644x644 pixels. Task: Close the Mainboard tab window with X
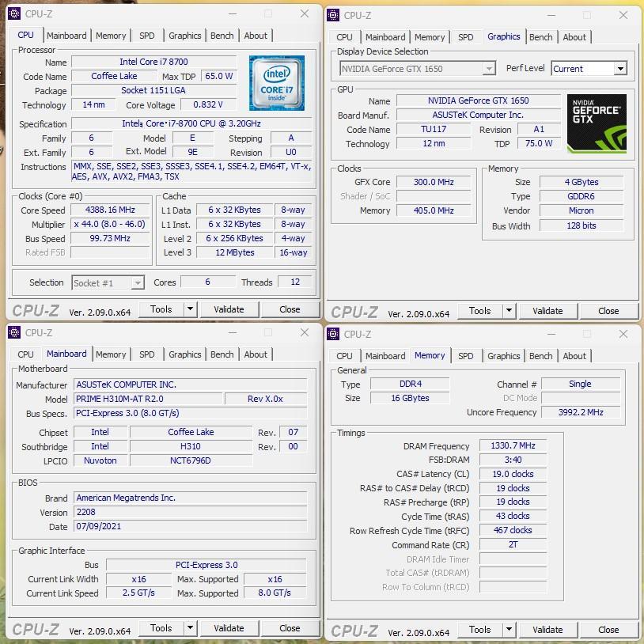click(x=305, y=332)
